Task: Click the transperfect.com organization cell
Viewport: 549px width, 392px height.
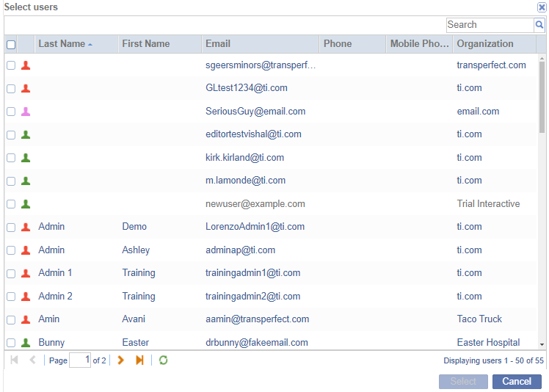Action: tap(491, 65)
